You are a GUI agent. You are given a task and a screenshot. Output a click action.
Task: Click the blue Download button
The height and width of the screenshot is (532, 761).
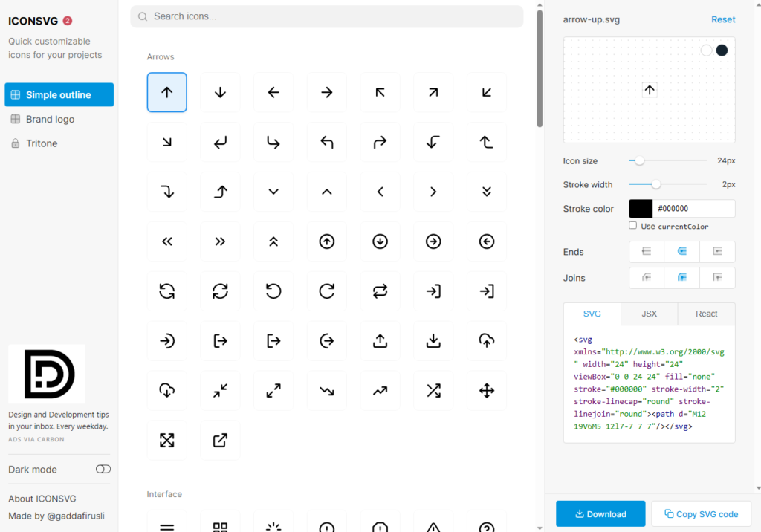(x=600, y=513)
